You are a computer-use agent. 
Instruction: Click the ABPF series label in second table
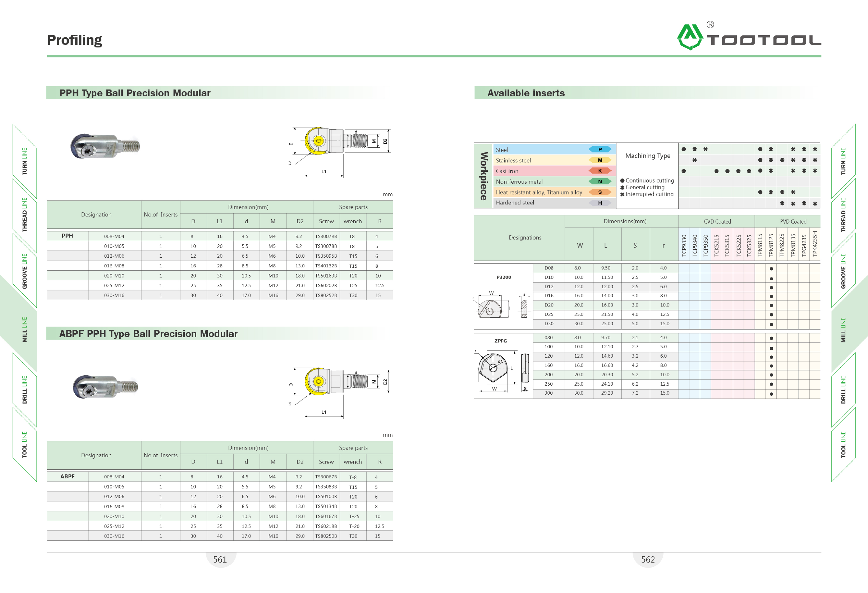tap(67, 477)
